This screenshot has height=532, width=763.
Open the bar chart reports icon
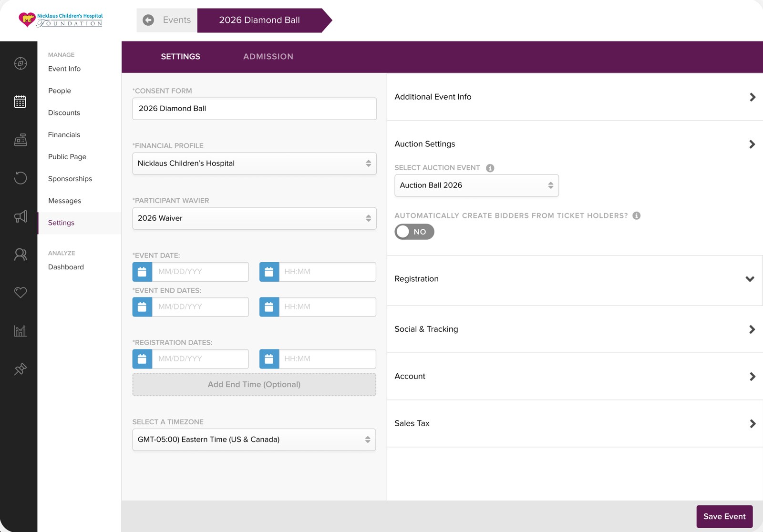point(21,331)
